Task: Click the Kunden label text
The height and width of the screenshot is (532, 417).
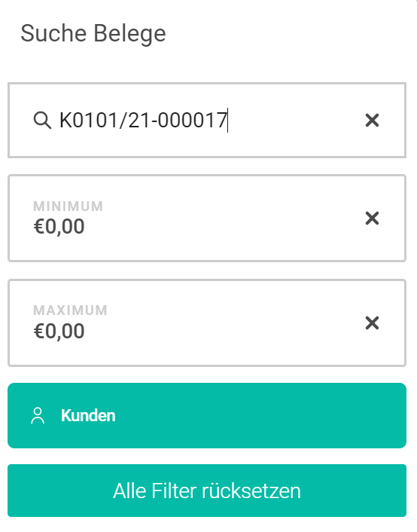Action: [88, 416]
